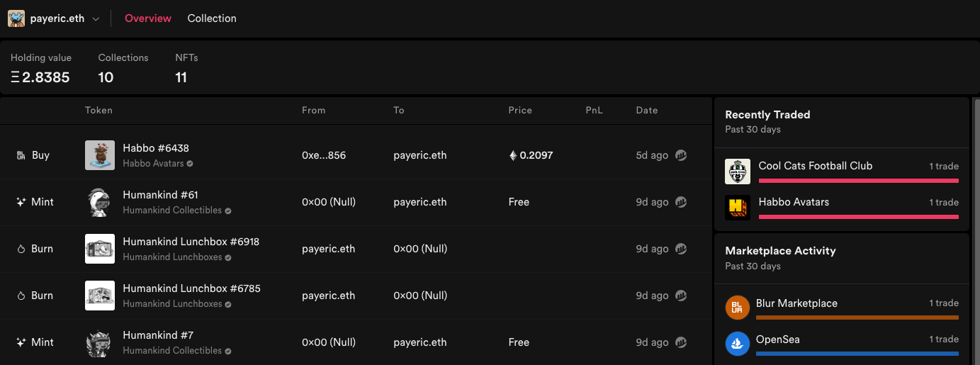Expand the payeric.eth account dropdown
980x365 pixels.
[x=96, y=19]
